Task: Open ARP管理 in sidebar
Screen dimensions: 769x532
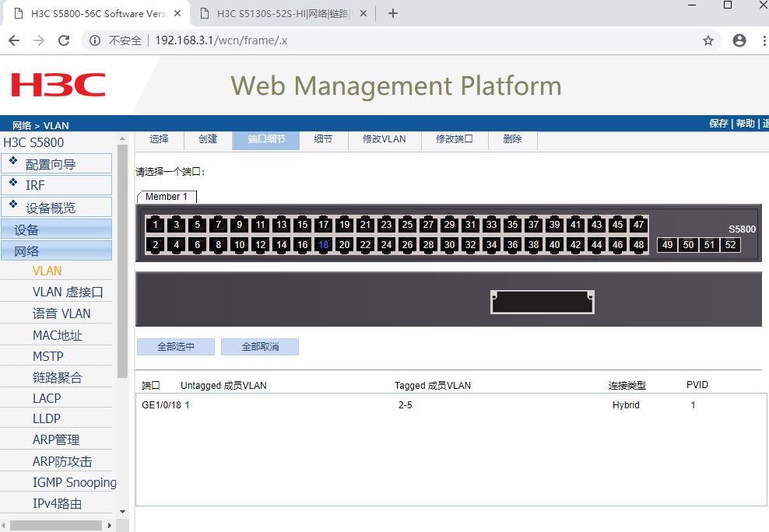Action: pyautogui.click(x=56, y=440)
